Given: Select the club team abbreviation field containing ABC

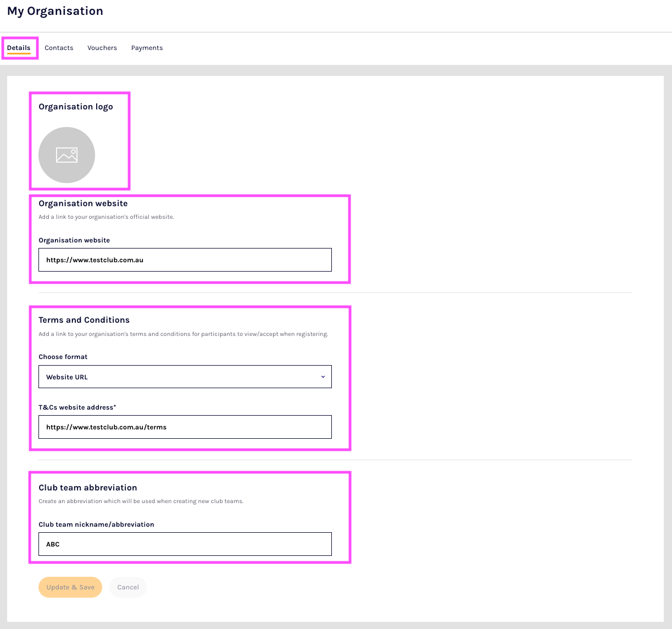Looking at the screenshot, I should coord(185,544).
